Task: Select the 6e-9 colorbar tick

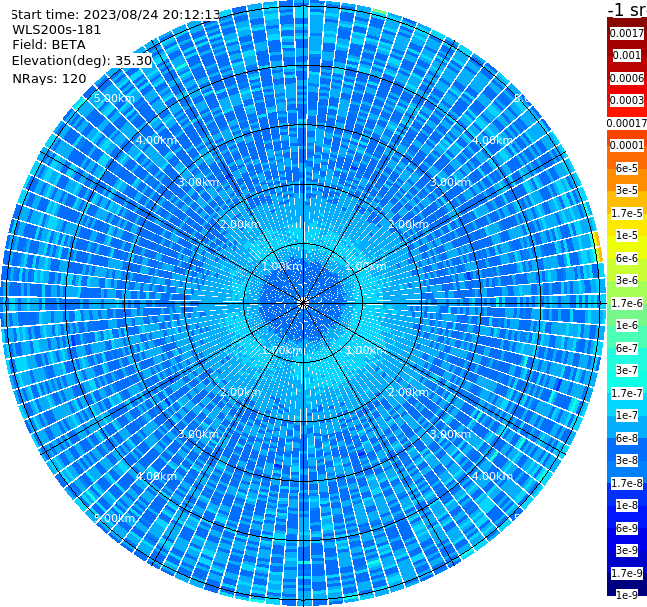Action: [x=627, y=528]
